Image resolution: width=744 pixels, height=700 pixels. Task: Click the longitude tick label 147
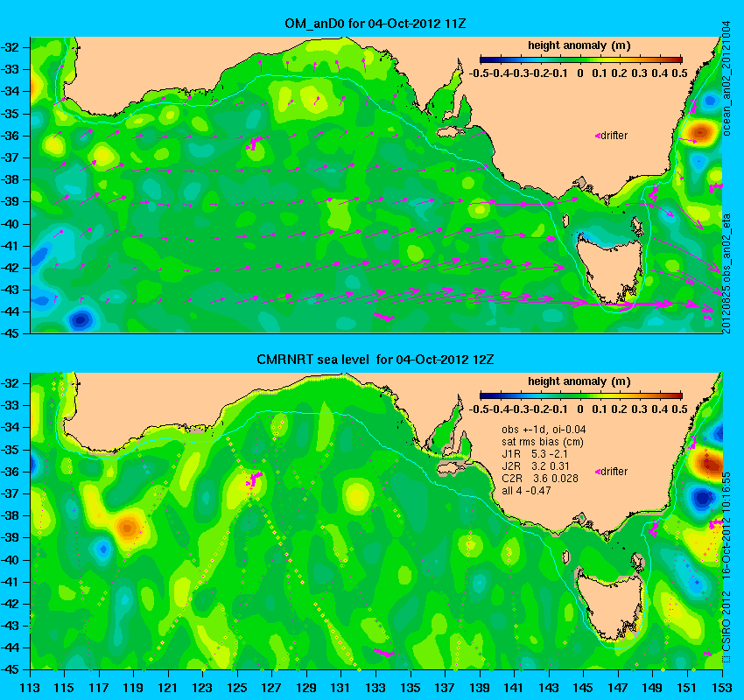coord(619,688)
